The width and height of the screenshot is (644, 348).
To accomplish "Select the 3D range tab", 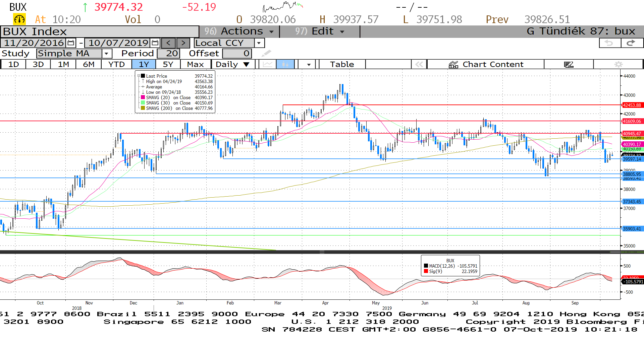I will click(38, 64).
